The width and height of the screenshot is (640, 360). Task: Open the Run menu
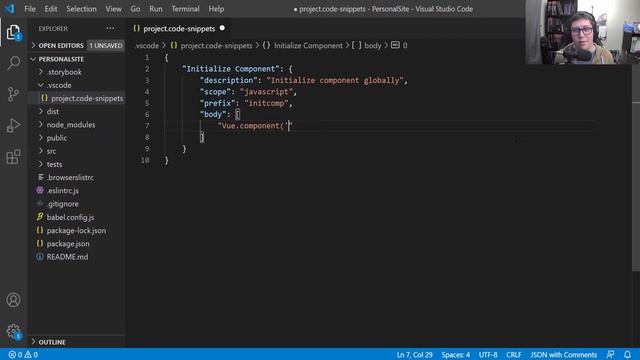(x=156, y=9)
